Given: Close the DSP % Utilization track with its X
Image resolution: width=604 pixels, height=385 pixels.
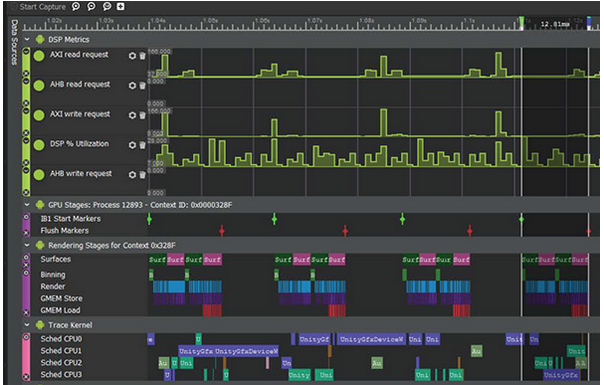Looking at the screenshot, I should (26, 163).
